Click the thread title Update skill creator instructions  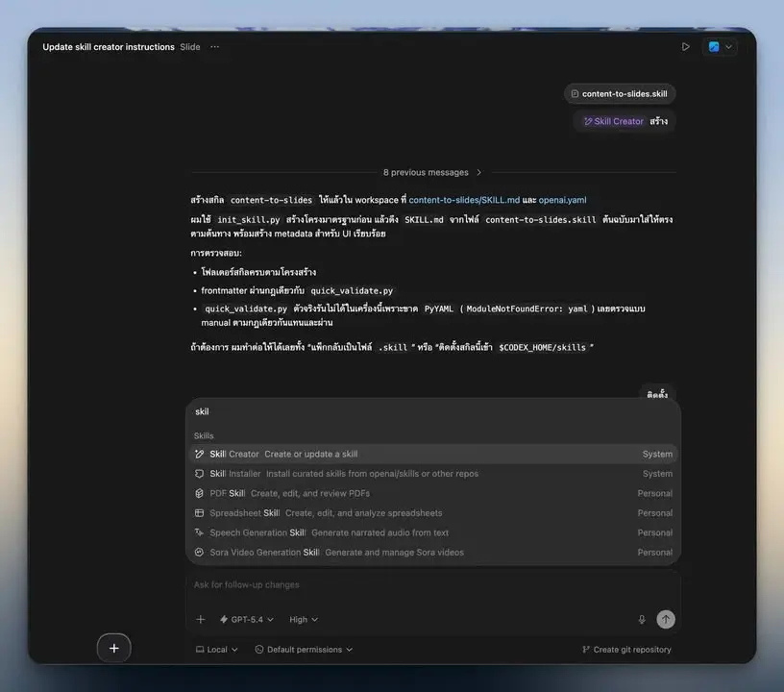(109, 46)
